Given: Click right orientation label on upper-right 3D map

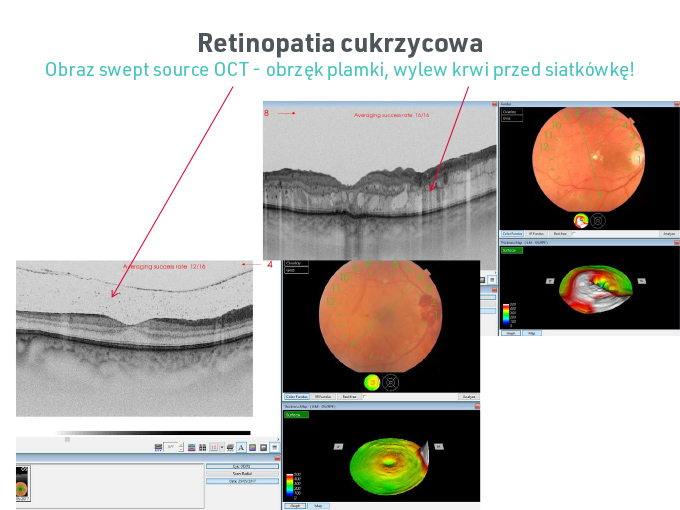Looking at the screenshot, I should coord(642,281).
